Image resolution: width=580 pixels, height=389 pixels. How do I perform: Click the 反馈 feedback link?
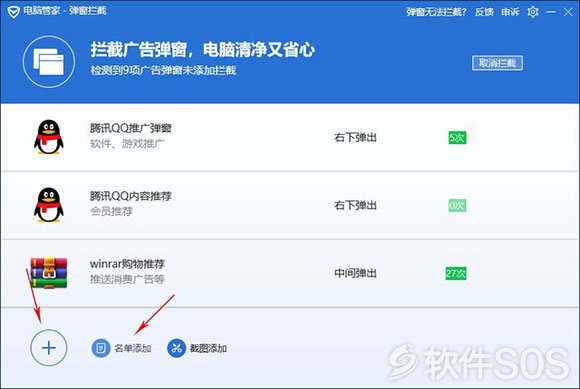click(x=484, y=12)
